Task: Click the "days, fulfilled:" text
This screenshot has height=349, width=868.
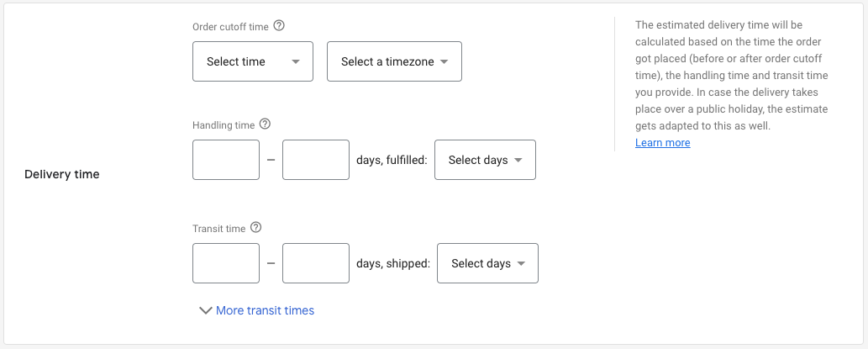Action: tap(392, 160)
